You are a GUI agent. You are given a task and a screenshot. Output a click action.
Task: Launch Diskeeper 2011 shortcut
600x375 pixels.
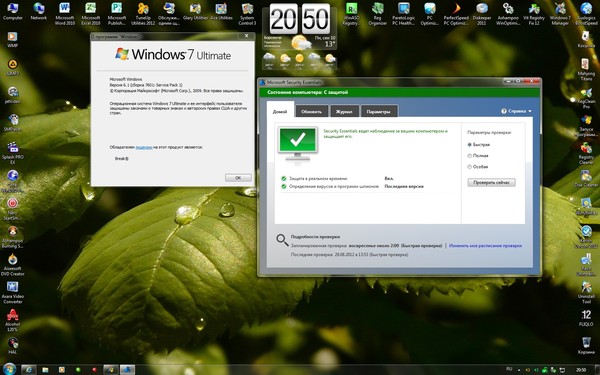click(x=482, y=13)
